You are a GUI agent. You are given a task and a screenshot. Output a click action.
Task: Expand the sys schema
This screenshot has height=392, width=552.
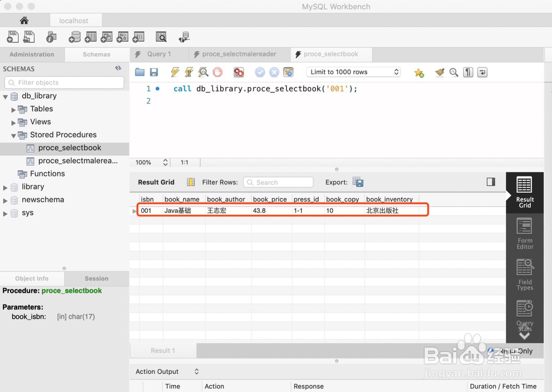5,214
